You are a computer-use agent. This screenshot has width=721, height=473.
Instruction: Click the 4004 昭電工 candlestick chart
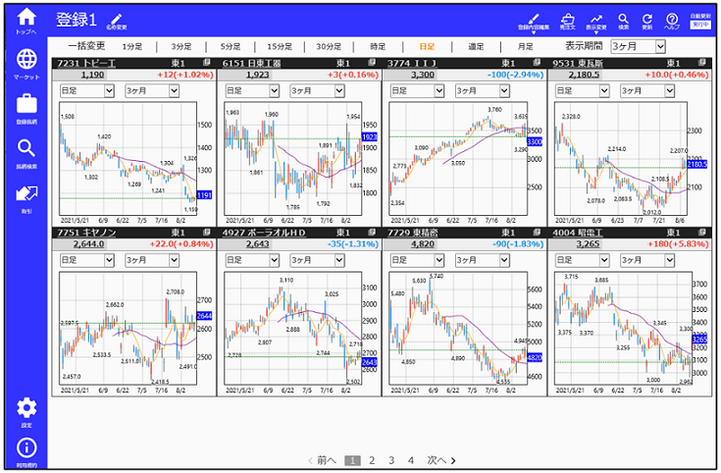pyautogui.click(x=623, y=328)
